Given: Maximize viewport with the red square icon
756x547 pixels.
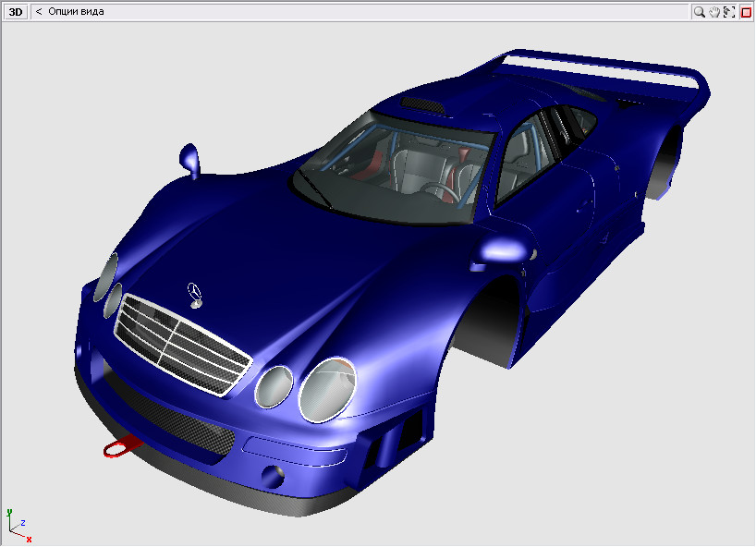Looking at the screenshot, I should [x=746, y=12].
